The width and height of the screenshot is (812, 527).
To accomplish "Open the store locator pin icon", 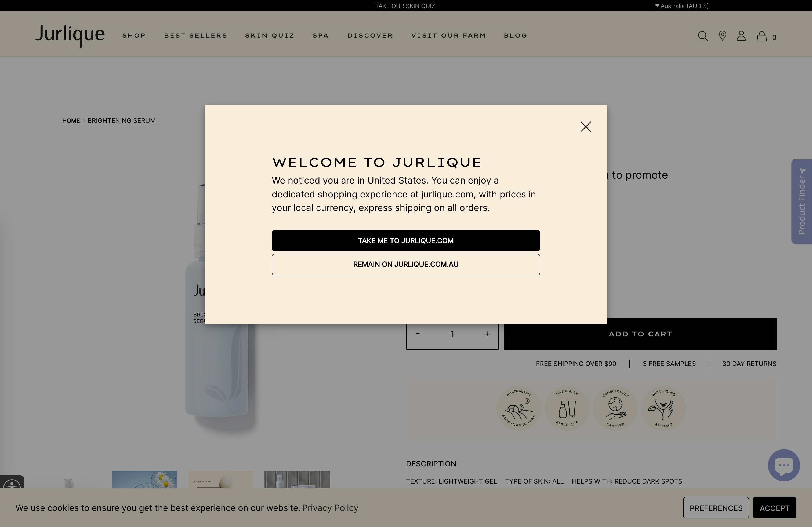I will click(x=722, y=36).
